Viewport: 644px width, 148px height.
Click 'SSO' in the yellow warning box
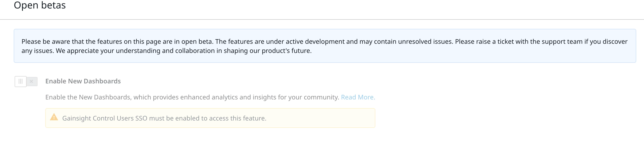point(141,118)
